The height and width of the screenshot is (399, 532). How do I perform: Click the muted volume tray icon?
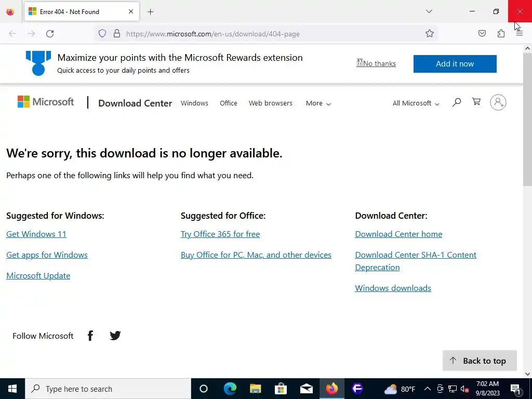465,389
